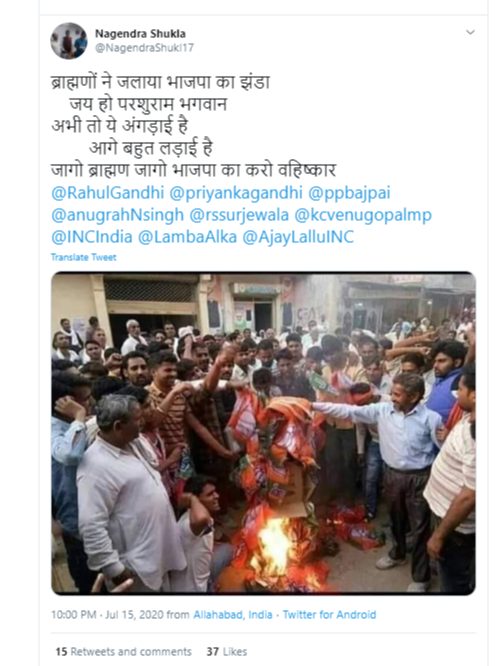Open the Allahabad, India location link
Viewport: 504px width, 666px height.
coord(233,615)
